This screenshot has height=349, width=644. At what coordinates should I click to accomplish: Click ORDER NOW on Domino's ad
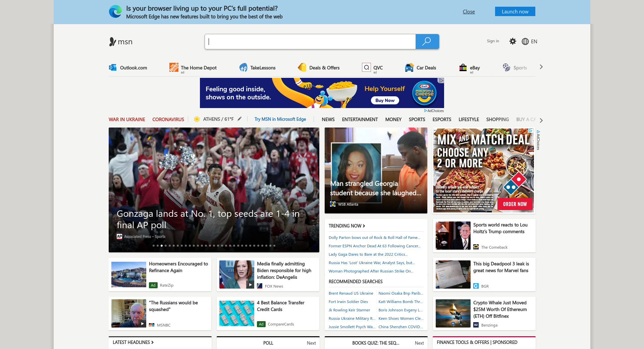(515, 204)
